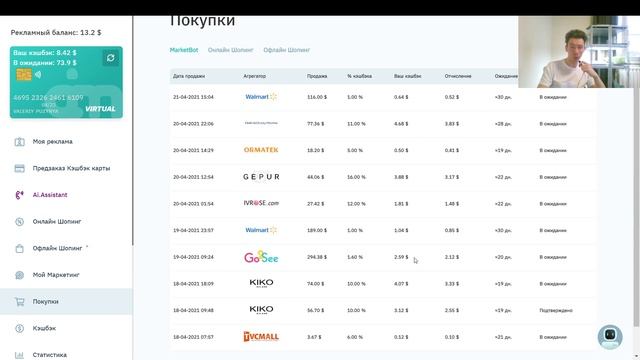Click the Продажа column header
The image size is (640, 360).
(x=317, y=76)
